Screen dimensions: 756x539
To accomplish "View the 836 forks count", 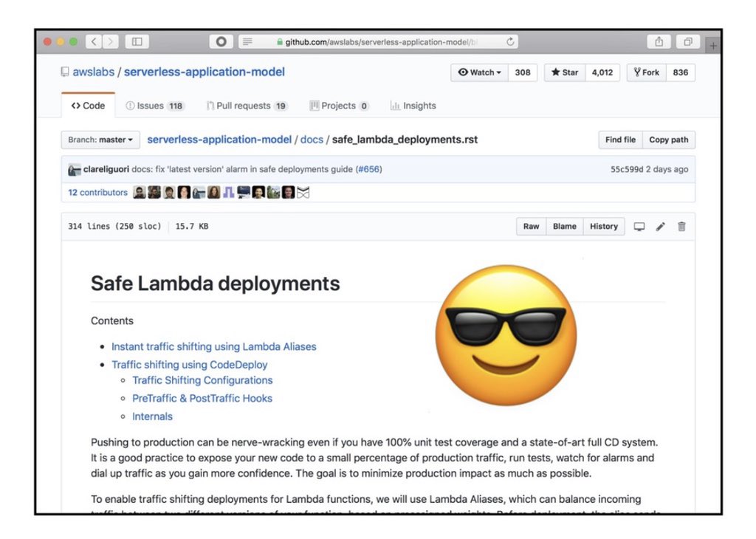I will point(680,72).
